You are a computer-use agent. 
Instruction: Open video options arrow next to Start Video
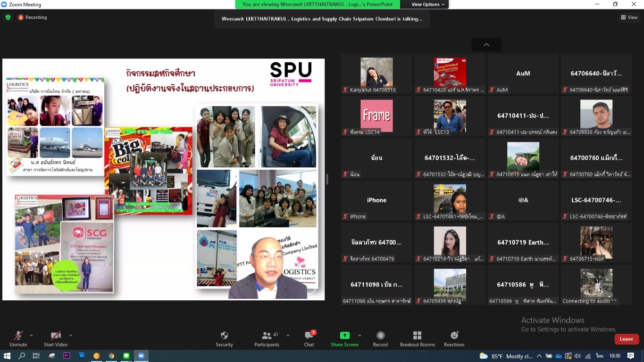tap(71, 336)
